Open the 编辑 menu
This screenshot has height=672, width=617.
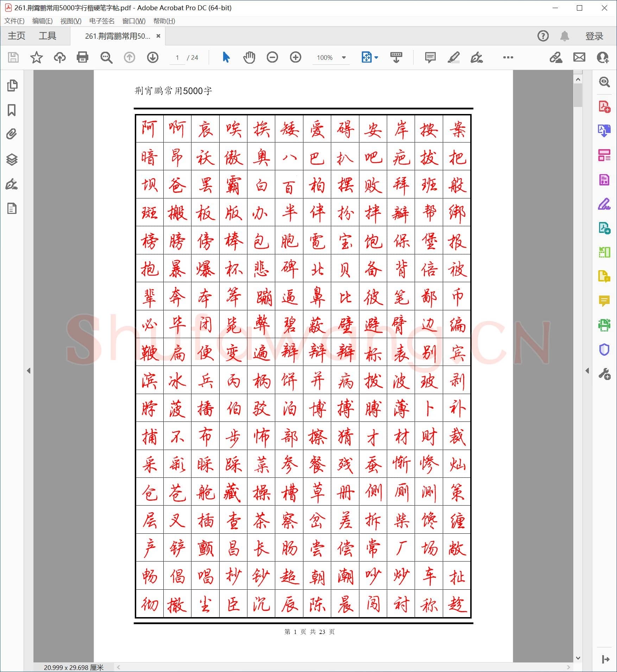[x=42, y=21]
